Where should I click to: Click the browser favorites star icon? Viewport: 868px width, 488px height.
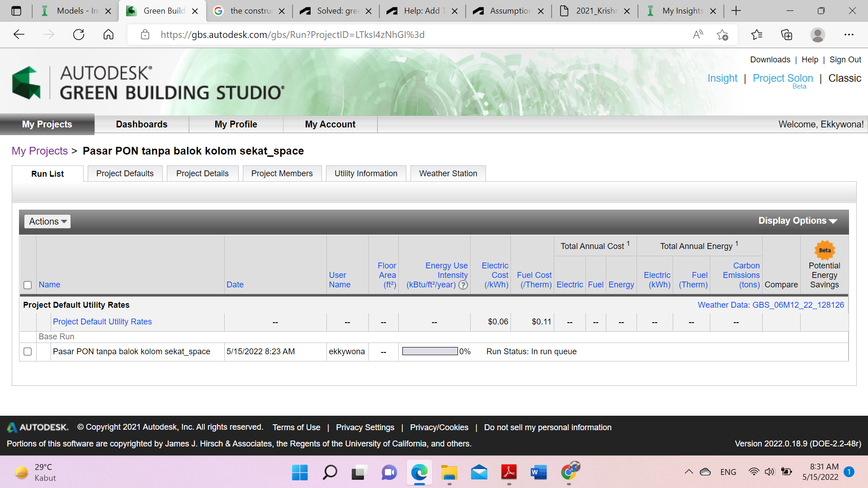click(x=722, y=34)
